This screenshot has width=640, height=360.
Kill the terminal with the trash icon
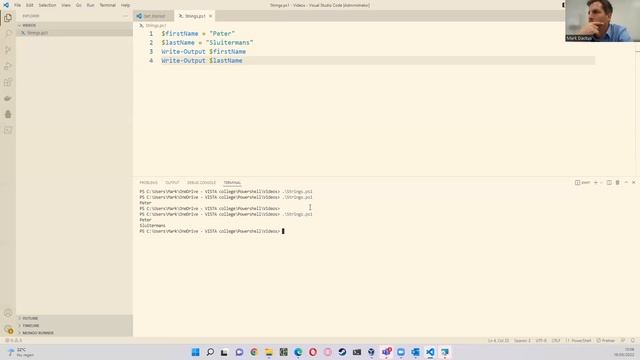618,182
